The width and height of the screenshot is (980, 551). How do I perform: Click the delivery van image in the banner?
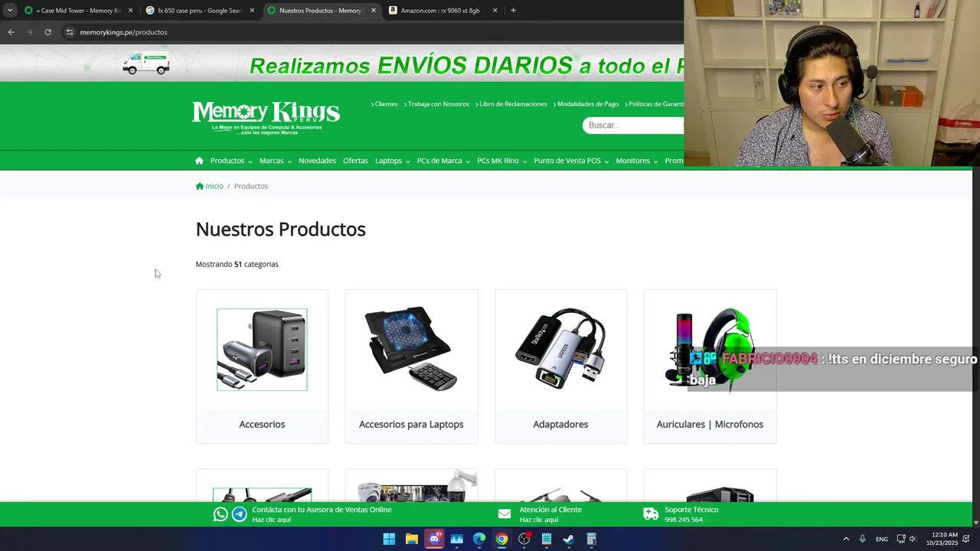[146, 64]
